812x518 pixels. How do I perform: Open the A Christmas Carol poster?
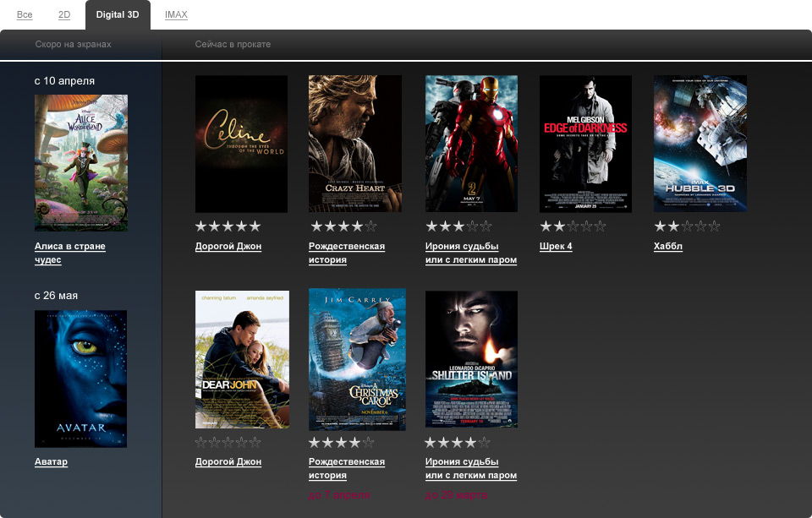click(x=357, y=359)
